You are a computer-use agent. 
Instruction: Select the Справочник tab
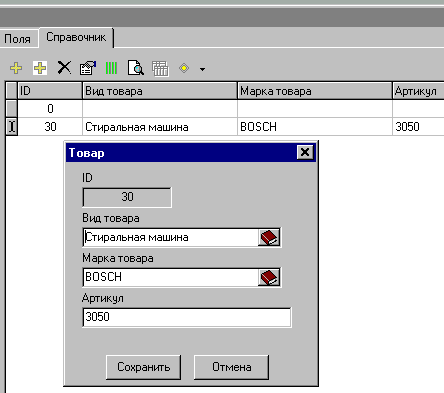point(76,37)
